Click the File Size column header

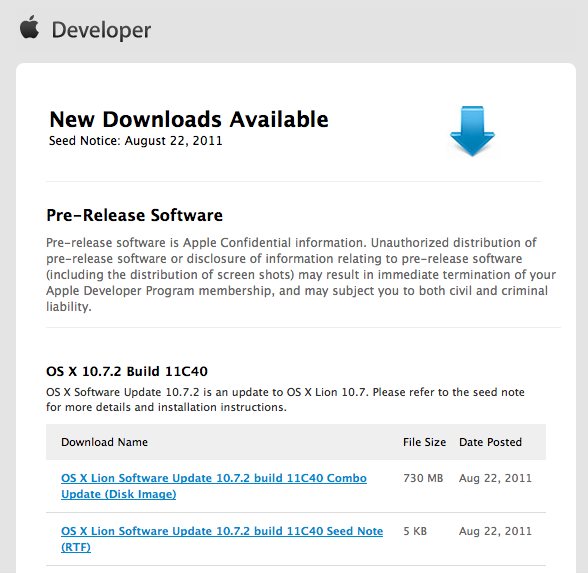coord(424,442)
